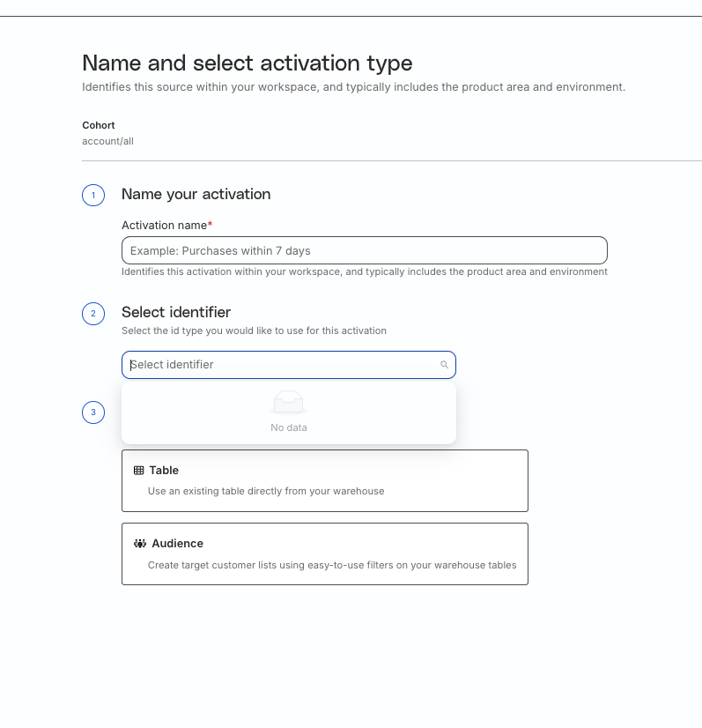Focus the Activation name text field

365,250
